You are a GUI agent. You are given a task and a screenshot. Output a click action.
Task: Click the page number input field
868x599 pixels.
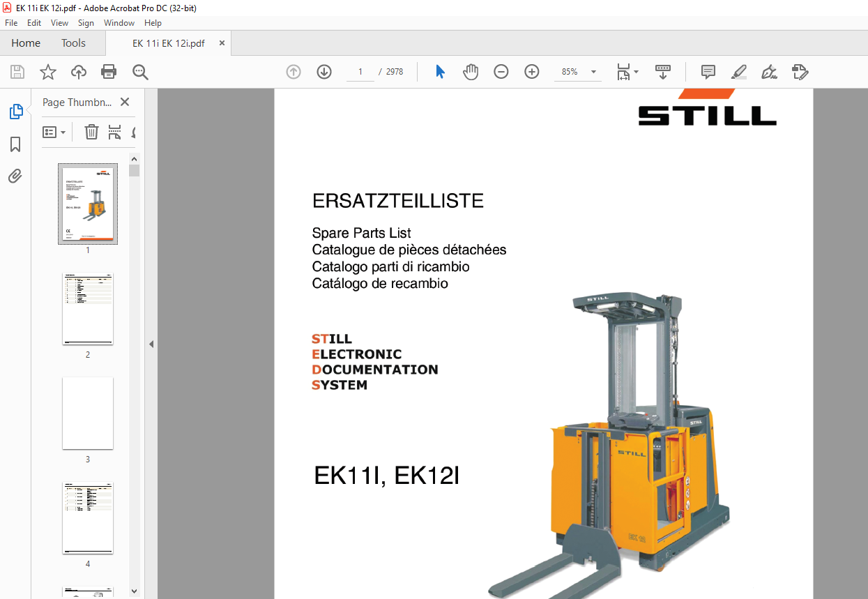click(360, 72)
